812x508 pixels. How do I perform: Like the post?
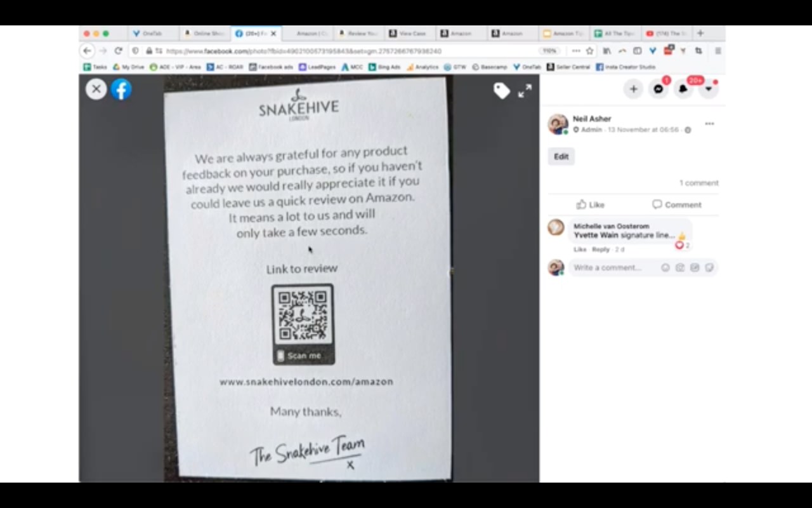(590, 204)
